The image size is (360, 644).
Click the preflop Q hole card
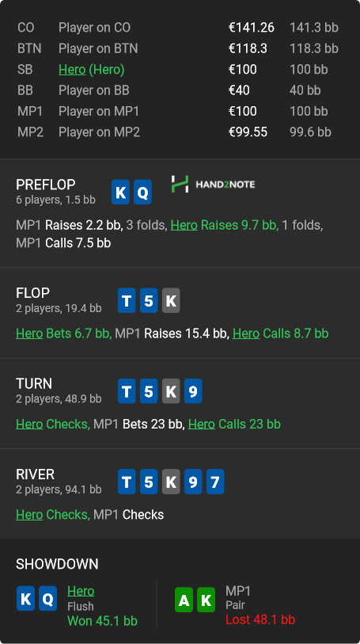[x=142, y=192]
